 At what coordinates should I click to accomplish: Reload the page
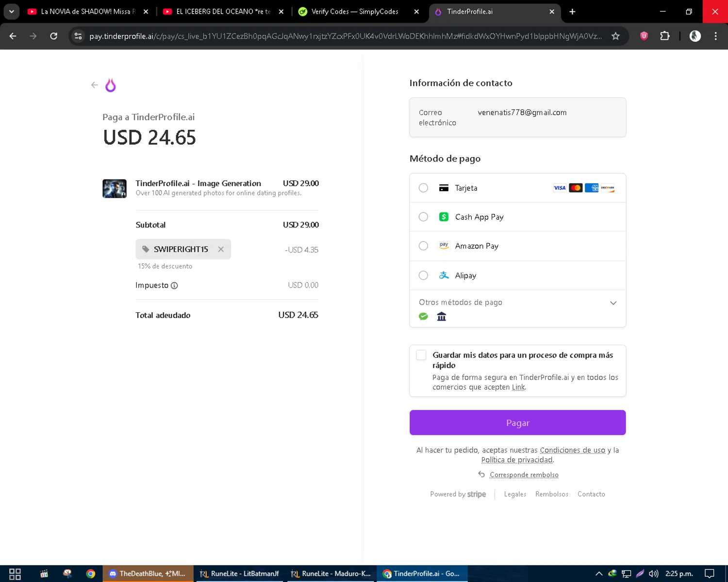coord(54,36)
